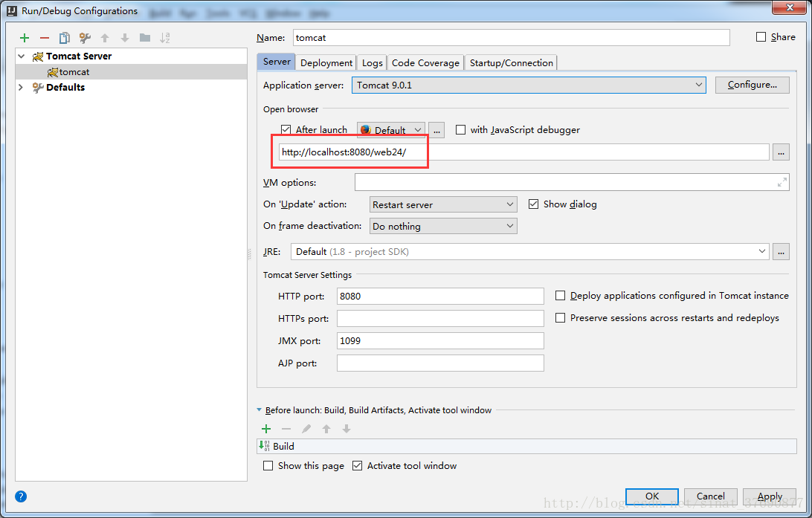The image size is (812, 518).
Task: Open help with the blue question mark
Action: click(x=21, y=496)
